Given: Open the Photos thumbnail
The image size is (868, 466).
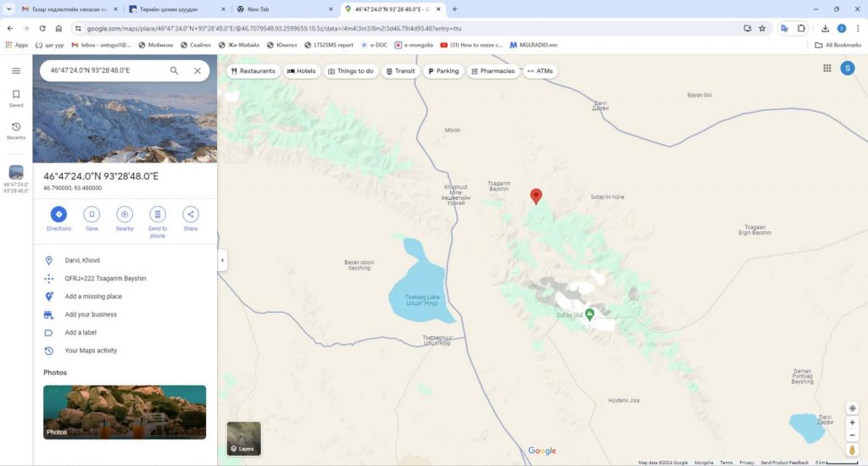Looking at the screenshot, I should (x=125, y=412).
